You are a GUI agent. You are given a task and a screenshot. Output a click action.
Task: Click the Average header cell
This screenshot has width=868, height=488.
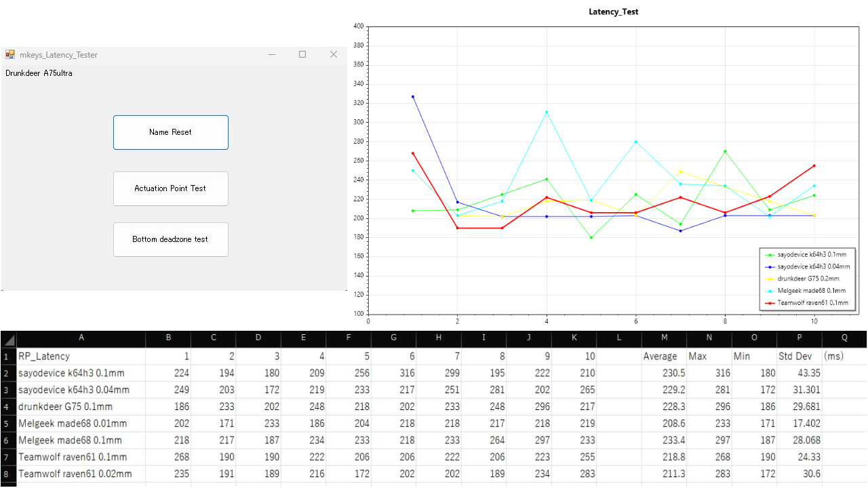click(664, 356)
